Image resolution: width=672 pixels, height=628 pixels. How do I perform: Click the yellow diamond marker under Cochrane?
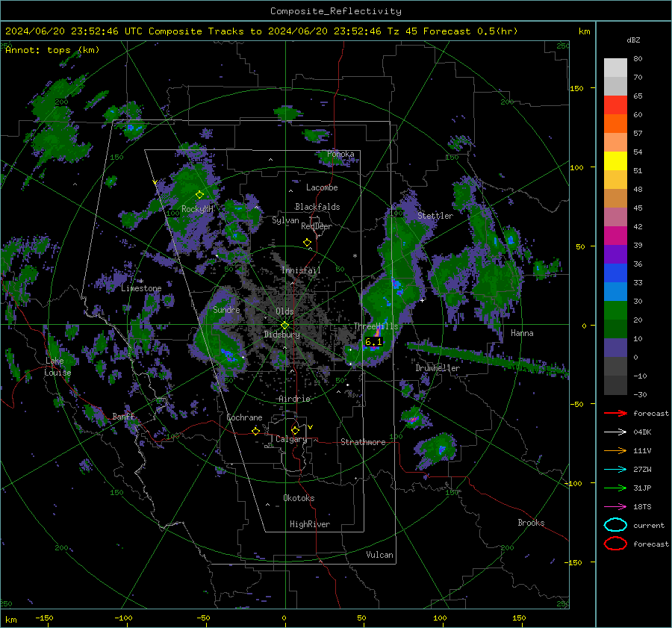click(255, 431)
